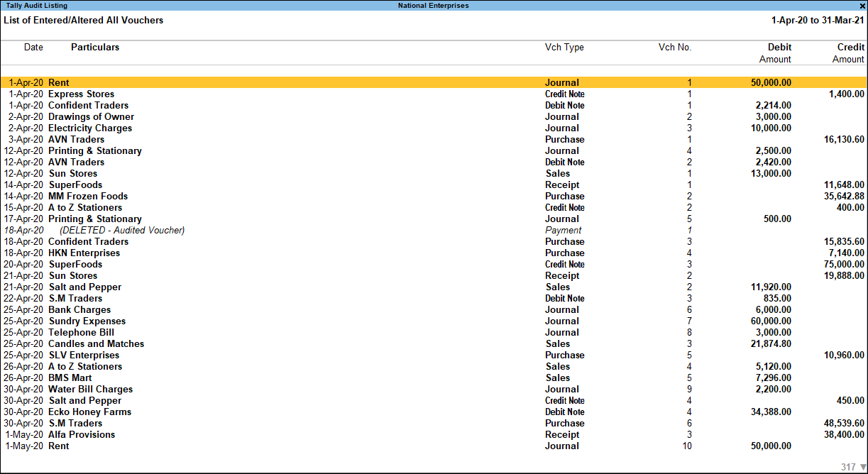Click the Vch Type column header
The height and width of the screenshot is (474, 868).
click(564, 48)
